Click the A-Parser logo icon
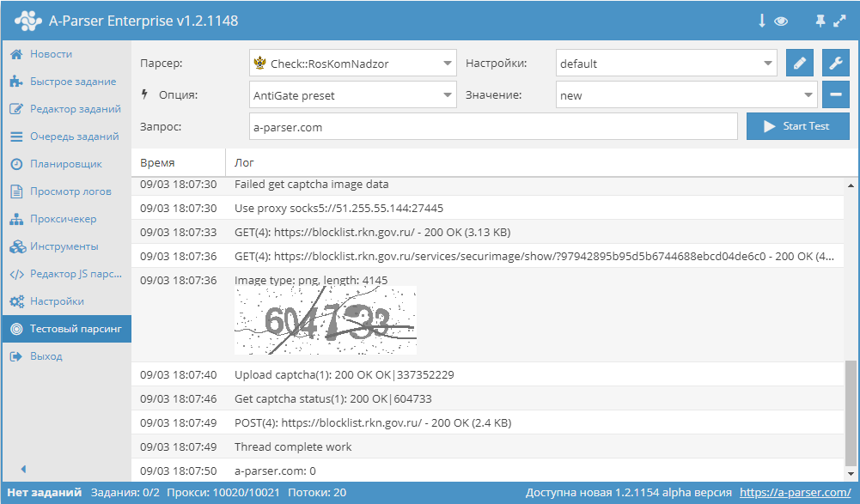Screen dimensions: 860x504 (x=27, y=21)
